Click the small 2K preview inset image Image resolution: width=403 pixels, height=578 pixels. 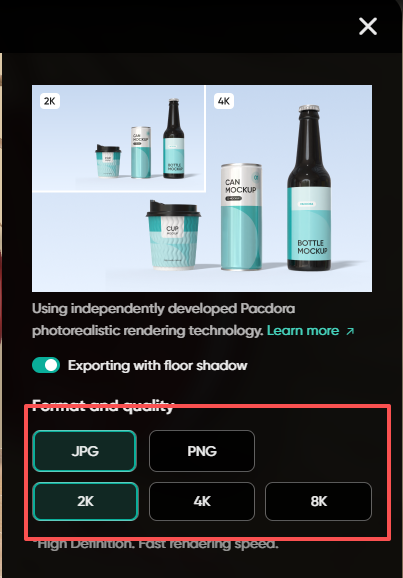pyautogui.click(x=119, y=139)
